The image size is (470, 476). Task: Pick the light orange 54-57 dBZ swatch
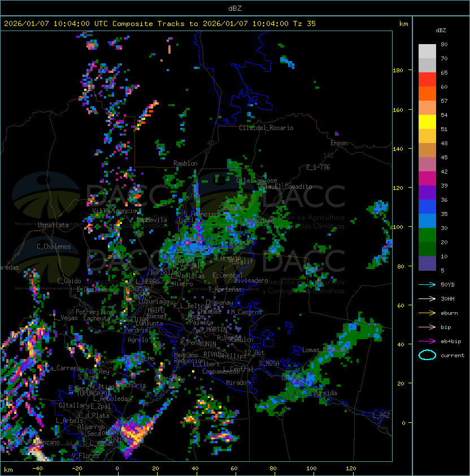tap(427, 108)
